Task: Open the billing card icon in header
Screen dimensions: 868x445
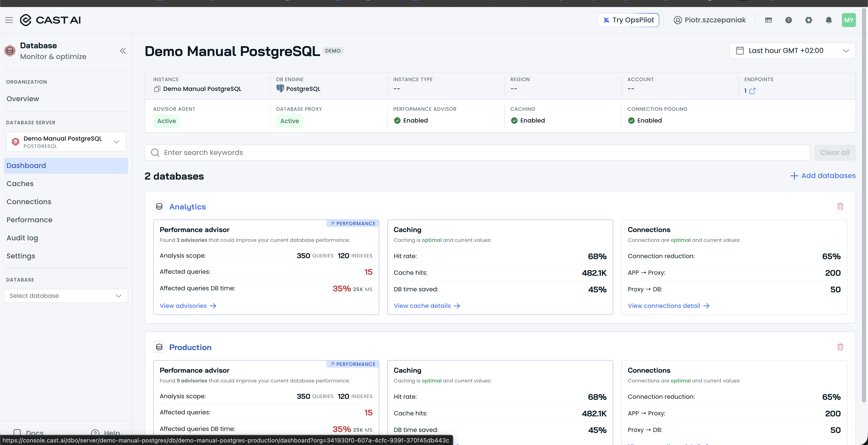Action: pyautogui.click(x=769, y=20)
